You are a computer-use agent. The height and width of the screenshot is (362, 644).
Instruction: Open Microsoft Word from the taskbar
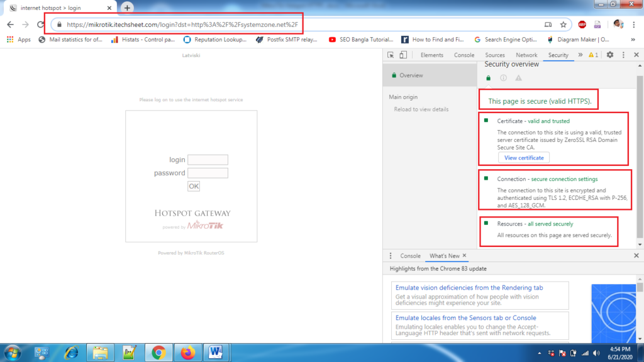pyautogui.click(x=215, y=353)
